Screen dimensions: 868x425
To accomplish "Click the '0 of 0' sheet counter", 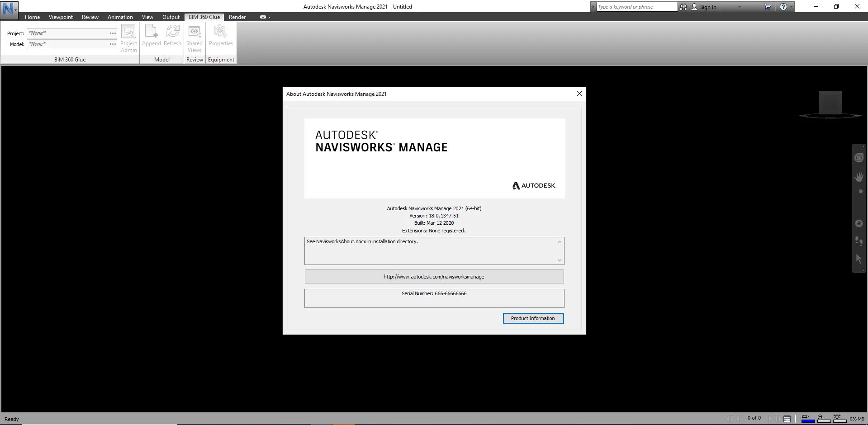I will [754, 418].
